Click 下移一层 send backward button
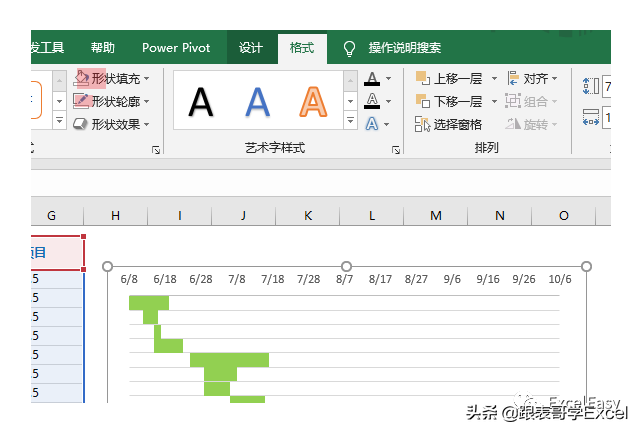The width and height of the screenshot is (640, 433). 449,101
